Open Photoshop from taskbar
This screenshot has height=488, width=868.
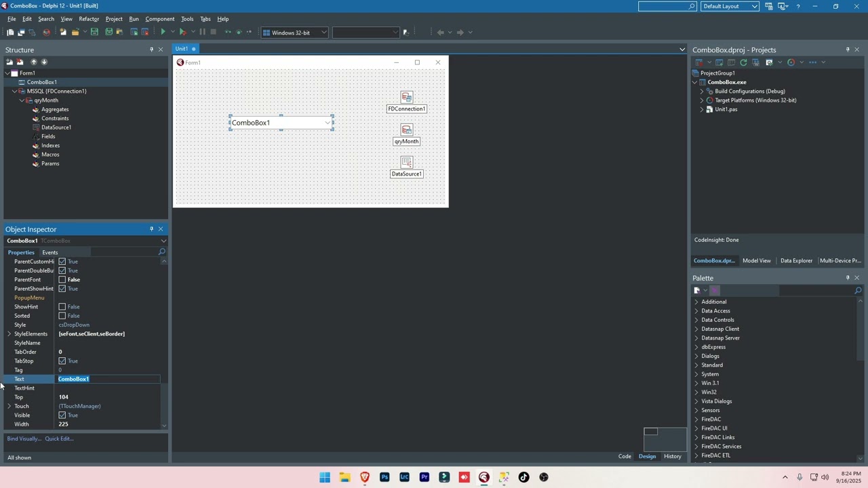pos(384,477)
